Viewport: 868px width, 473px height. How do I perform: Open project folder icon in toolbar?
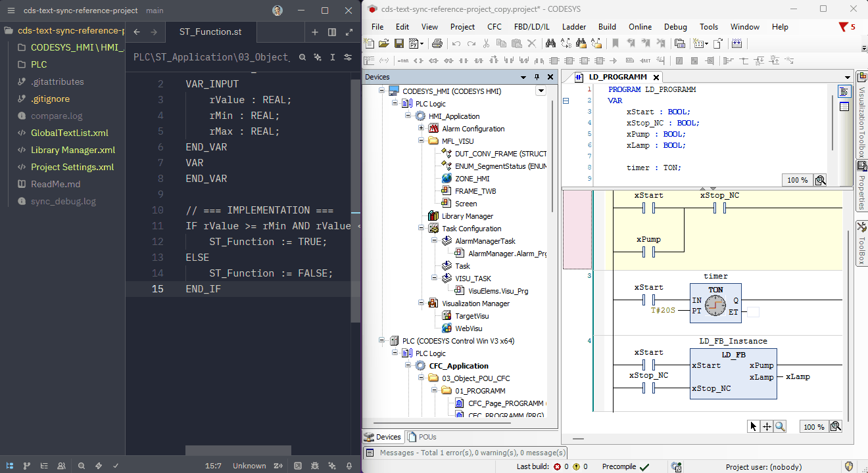(x=384, y=43)
